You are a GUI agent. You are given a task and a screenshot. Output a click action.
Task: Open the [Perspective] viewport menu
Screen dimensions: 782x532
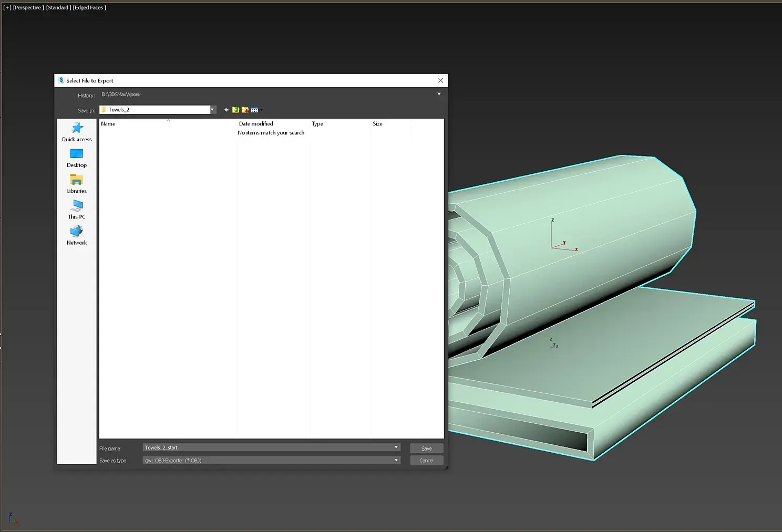pos(28,7)
